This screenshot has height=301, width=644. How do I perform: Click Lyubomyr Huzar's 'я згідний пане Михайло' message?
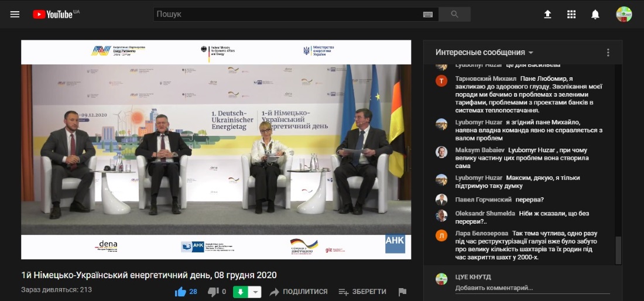529,130
